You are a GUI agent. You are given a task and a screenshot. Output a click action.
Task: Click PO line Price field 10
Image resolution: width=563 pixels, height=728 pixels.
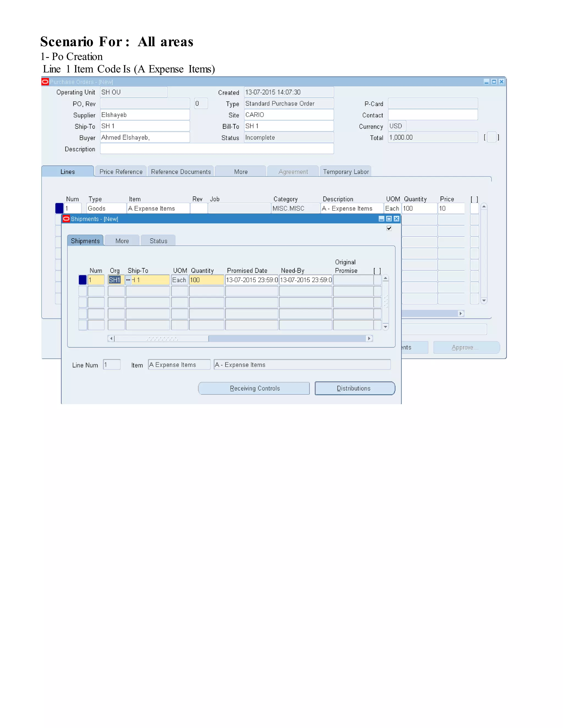451,208
